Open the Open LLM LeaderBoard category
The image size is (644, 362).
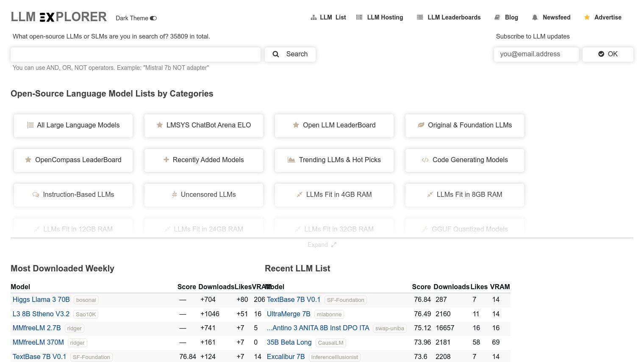click(x=334, y=125)
